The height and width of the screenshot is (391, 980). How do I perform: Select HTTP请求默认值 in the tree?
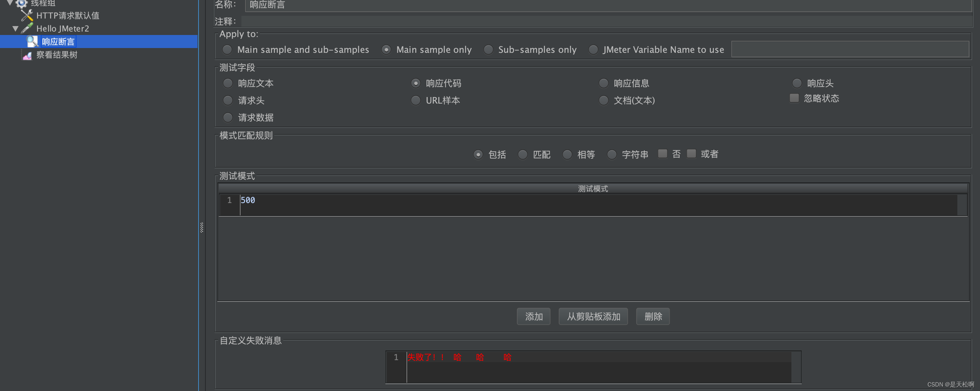click(68, 15)
